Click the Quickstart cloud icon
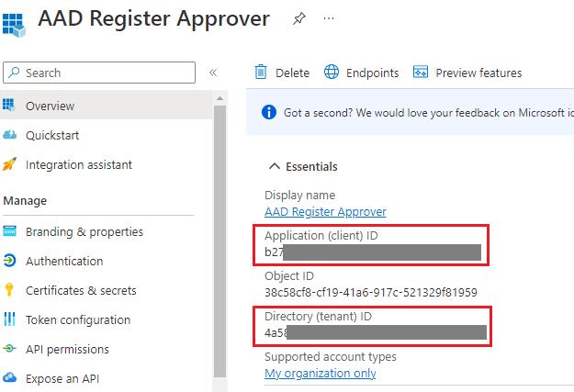 tap(10, 135)
